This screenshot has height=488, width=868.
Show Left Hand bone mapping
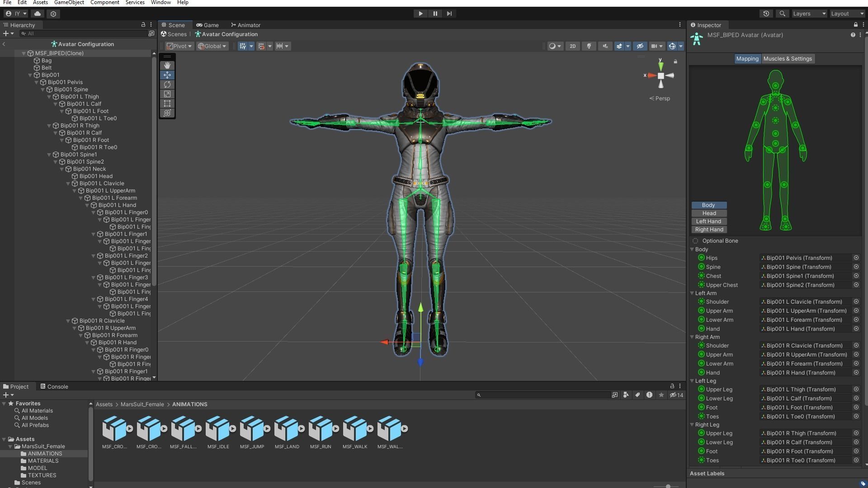709,221
